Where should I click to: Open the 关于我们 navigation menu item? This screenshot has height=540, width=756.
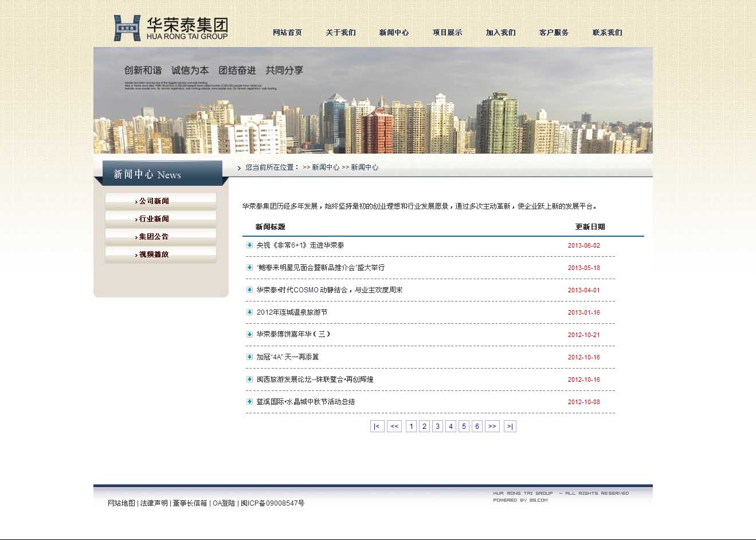pos(340,33)
